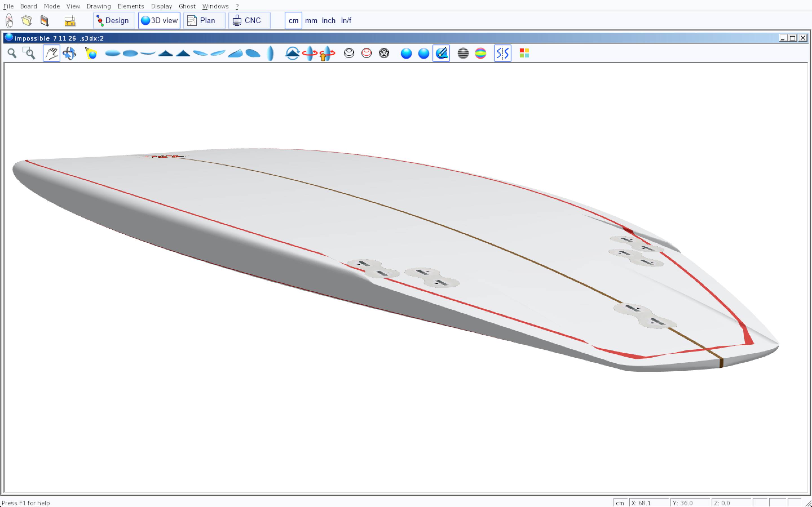Expand the Drawing menu
Screen dimensions: 812x507
(99, 6)
